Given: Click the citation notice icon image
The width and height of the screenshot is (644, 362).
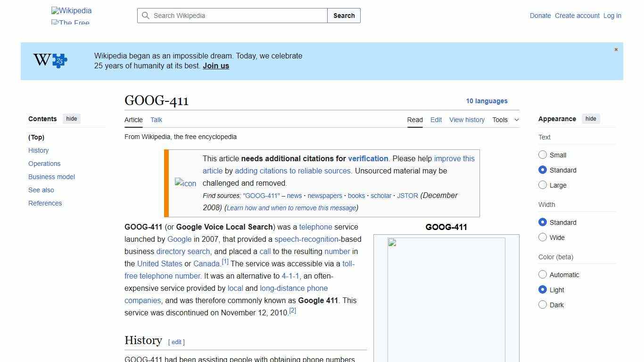Looking at the screenshot, I should click(x=185, y=183).
